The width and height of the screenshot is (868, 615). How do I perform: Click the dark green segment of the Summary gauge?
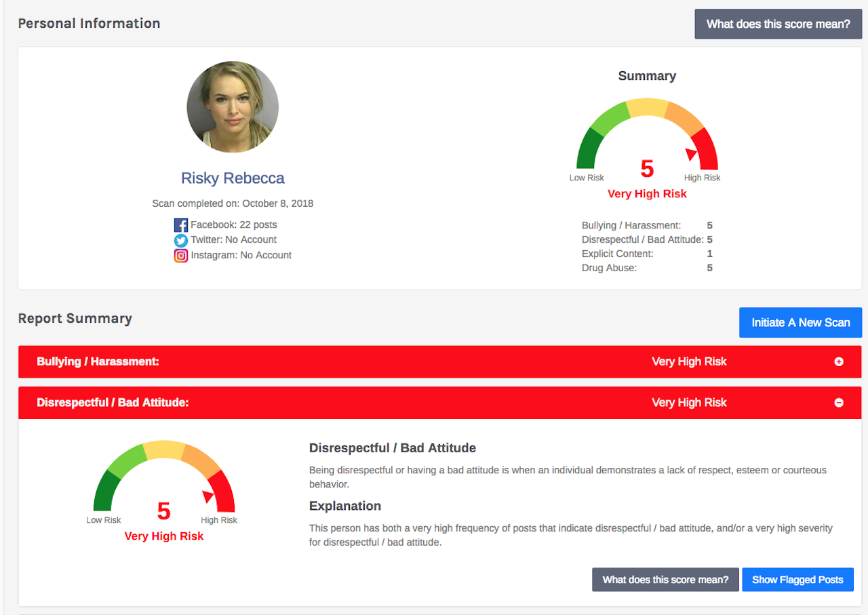coord(587,149)
